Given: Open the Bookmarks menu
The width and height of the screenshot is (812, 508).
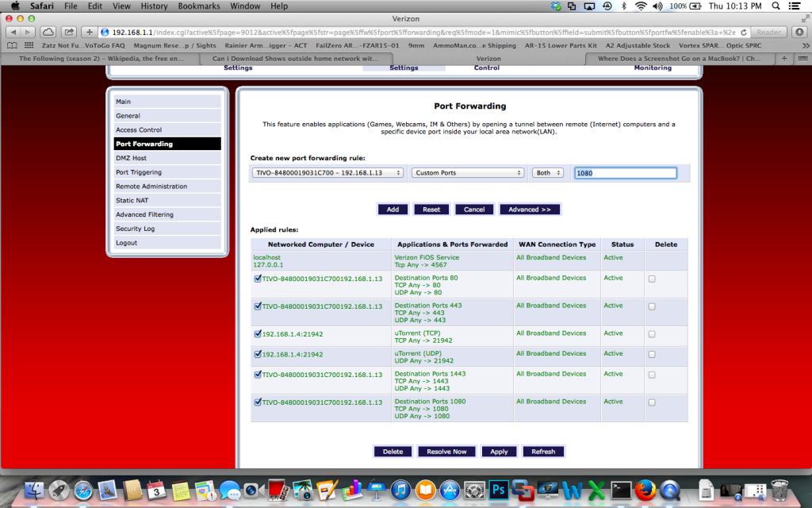Looking at the screenshot, I should click(x=199, y=6).
